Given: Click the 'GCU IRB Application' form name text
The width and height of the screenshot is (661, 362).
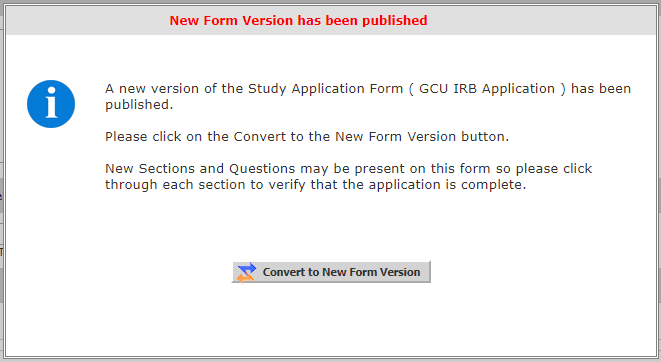Looking at the screenshot, I should (x=487, y=88).
